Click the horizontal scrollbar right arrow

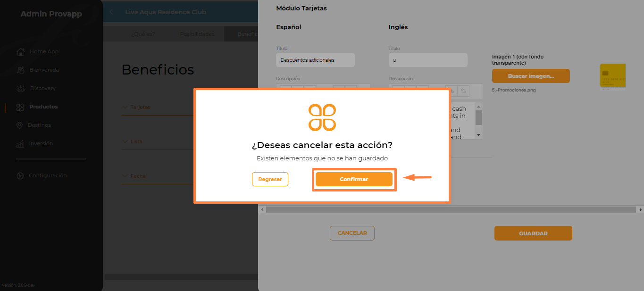click(x=640, y=209)
